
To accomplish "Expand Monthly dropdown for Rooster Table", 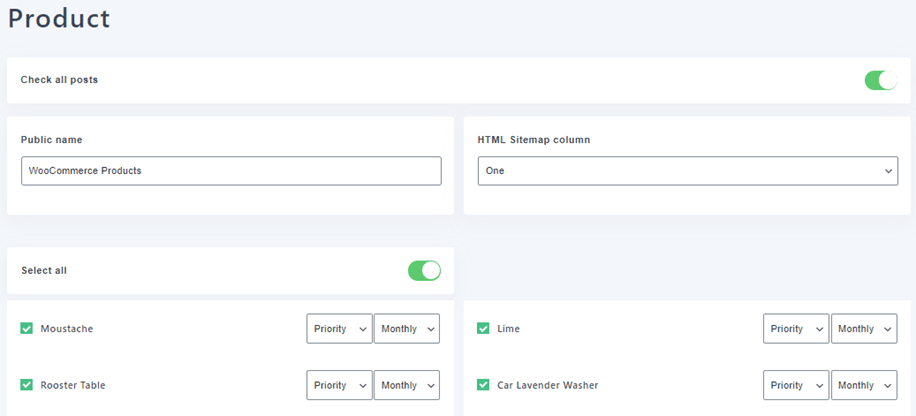I will pyautogui.click(x=406, y=385).
